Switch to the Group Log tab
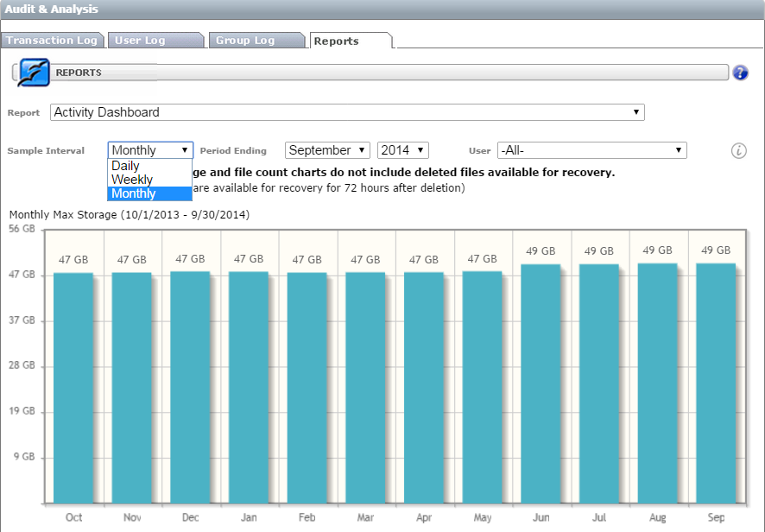The width and height of the screenshot is (765, 532). point(253,41)
